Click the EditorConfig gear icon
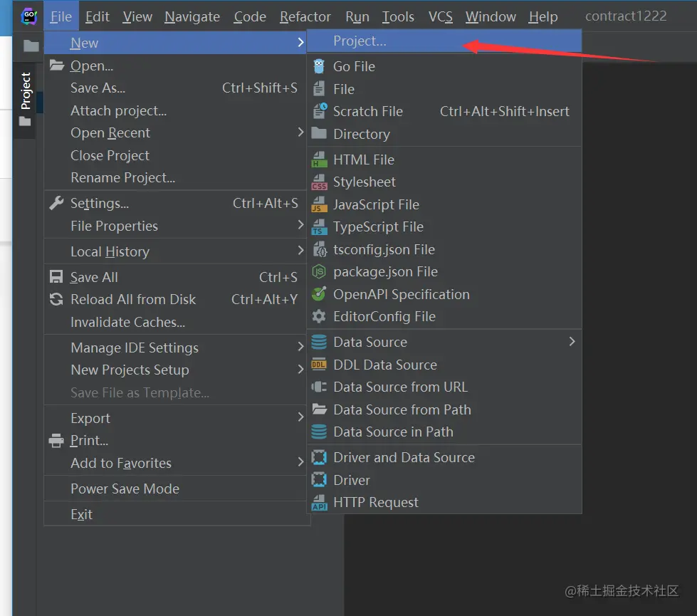The width and height of the screenshot is (697, 616). [319, 316]
